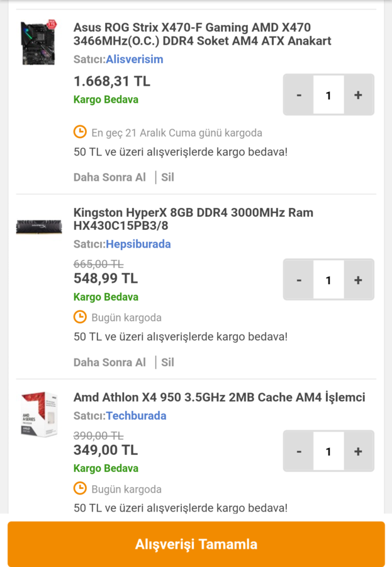The image size is (392, 567).
Task: Decrease Asus ROG Strix motherboard quantity
Action: [x=299, y=95]
